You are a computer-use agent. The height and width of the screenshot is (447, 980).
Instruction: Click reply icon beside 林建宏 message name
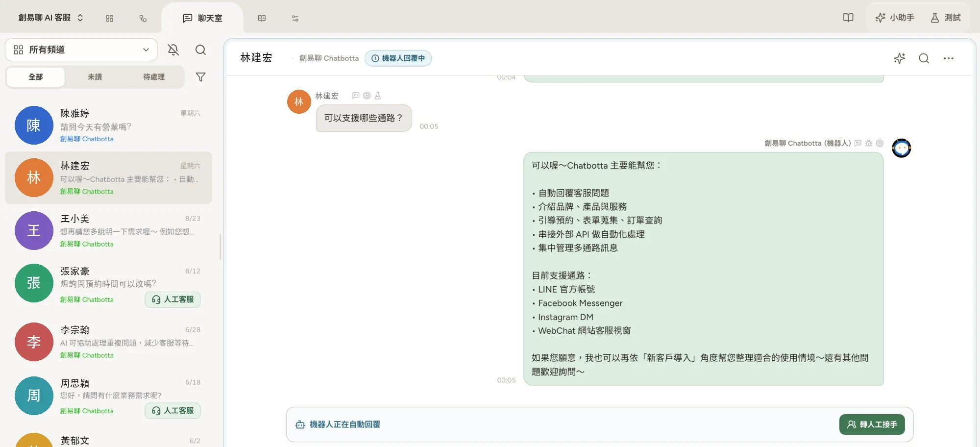[x=356, y=96]
